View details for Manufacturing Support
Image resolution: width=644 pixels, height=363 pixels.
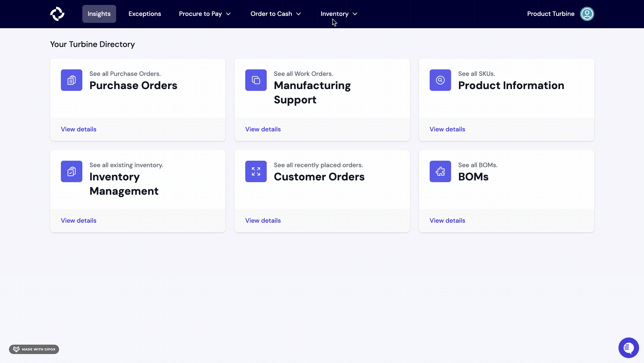[x=263, y=129]
